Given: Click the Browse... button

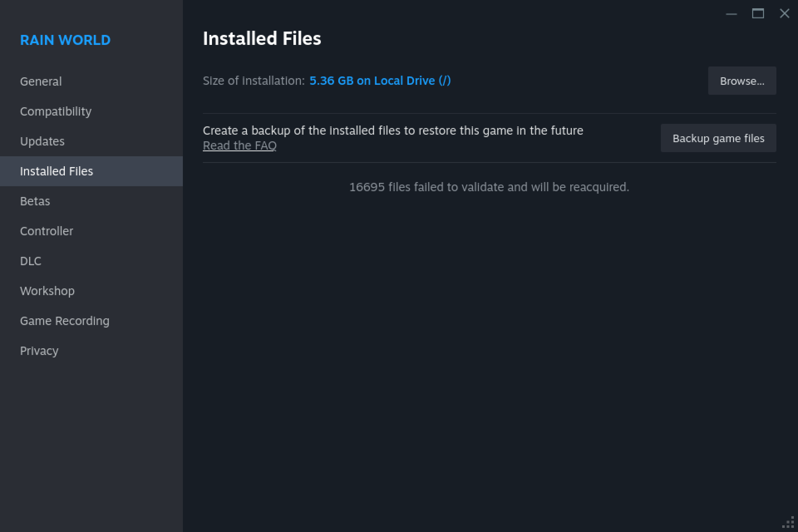Looking at the screenshot, I should pos(742,81).
